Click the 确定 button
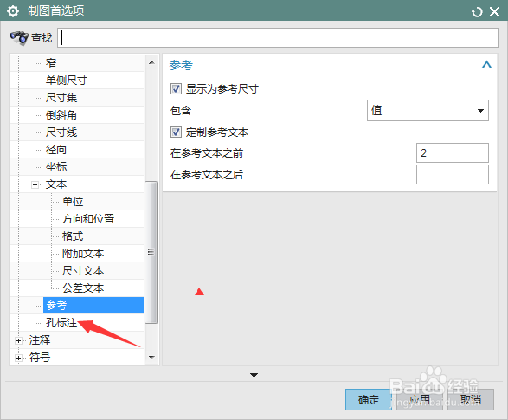 pos(369,399)
